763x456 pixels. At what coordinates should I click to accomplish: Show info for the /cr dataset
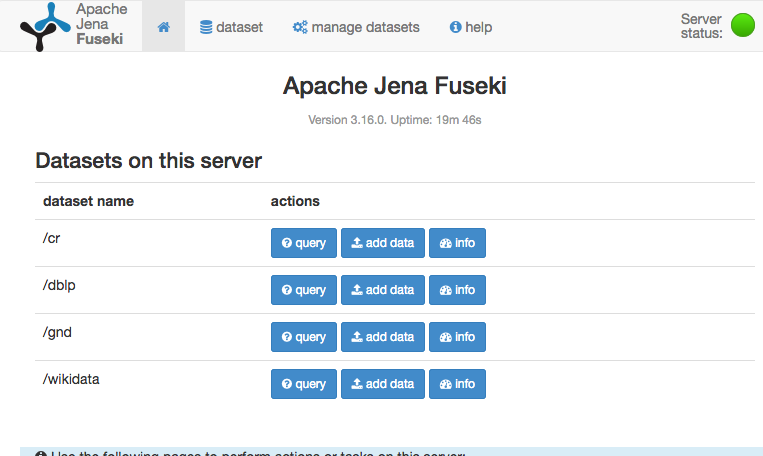tap(457, 243)
